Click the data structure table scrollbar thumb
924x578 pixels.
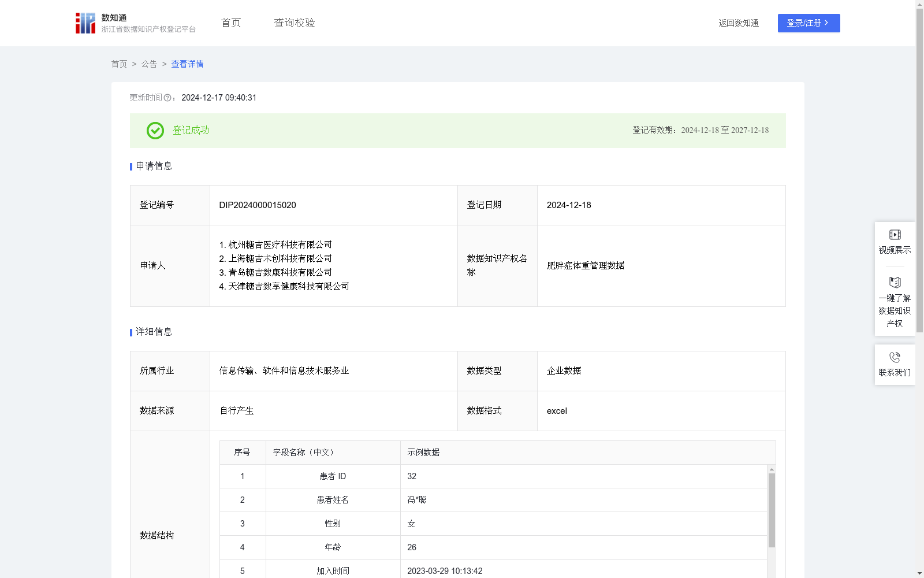click(772, 510)
